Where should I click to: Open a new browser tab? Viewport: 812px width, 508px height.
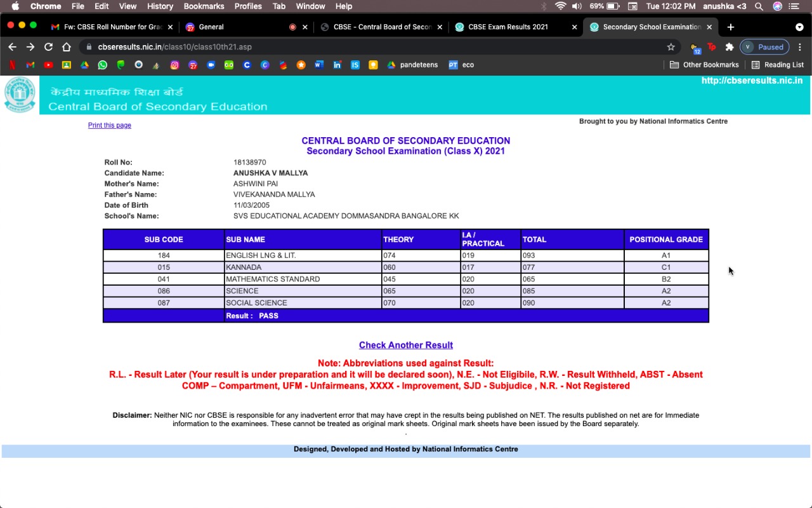coord(731,27)
